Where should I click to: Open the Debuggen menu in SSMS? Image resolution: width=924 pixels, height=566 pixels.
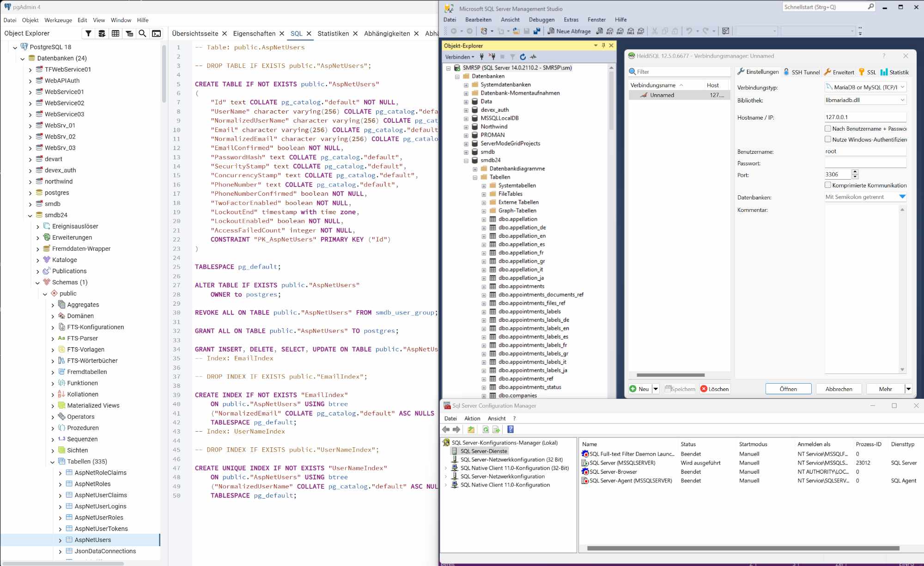(x=541, y=19)
